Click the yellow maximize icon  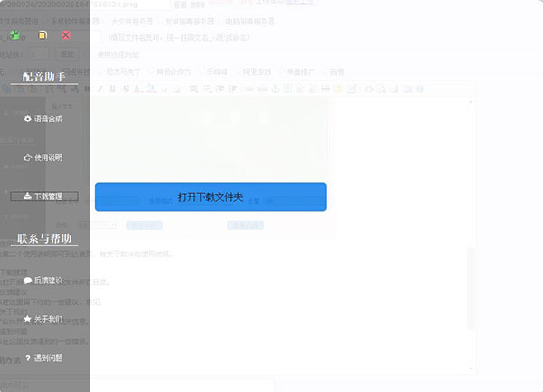[43, 35]
